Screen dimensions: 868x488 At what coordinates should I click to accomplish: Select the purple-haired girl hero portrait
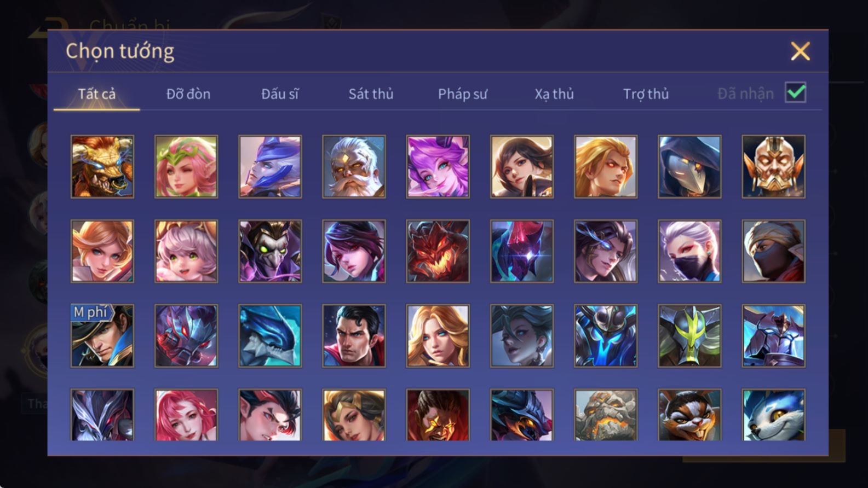(x=438, y=166)
